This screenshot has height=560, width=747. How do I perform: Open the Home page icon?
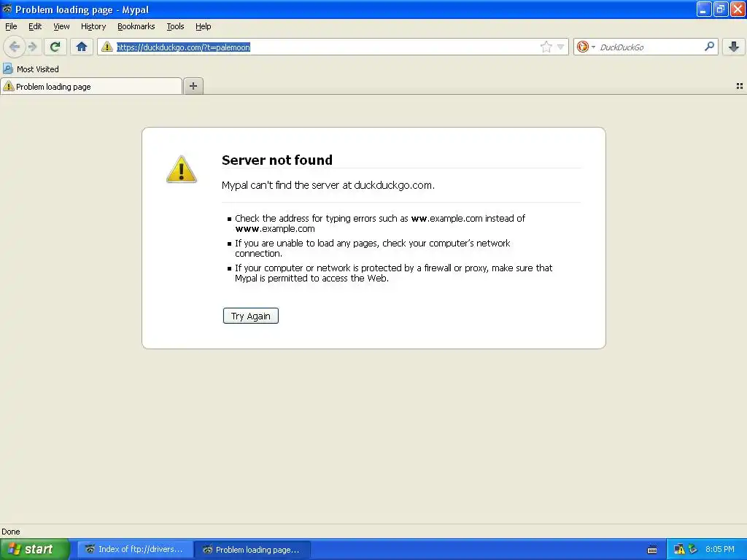pyautogui.click(x=82, y=47)
